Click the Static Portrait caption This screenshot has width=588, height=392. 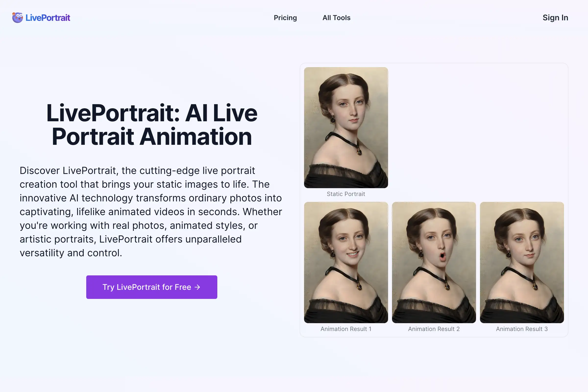click(x=346, y=194)
